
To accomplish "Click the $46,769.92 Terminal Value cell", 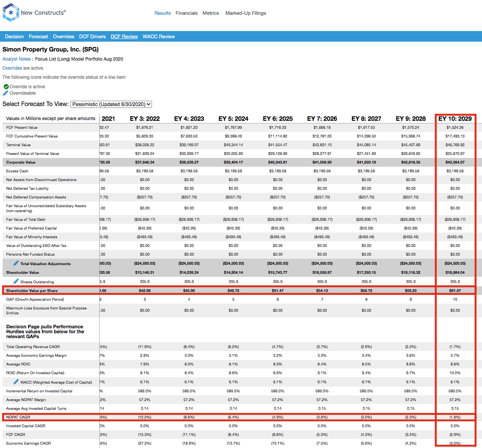I will click(x=455, y=145).
